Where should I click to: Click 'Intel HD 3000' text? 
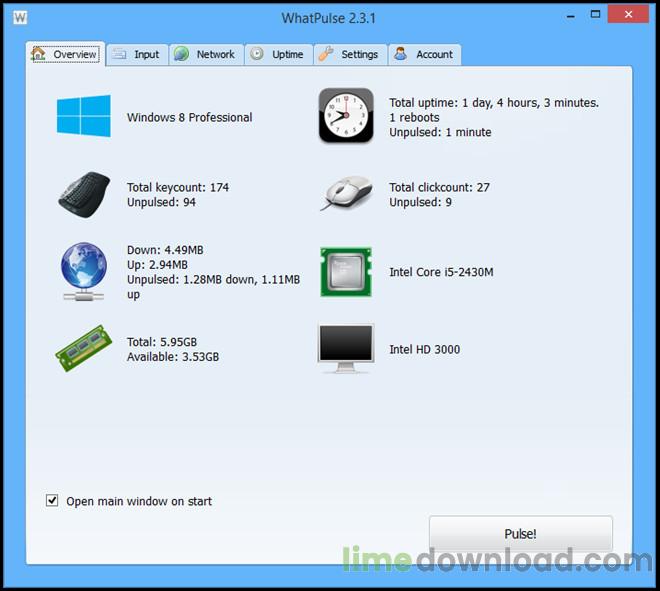pos(424,349)
